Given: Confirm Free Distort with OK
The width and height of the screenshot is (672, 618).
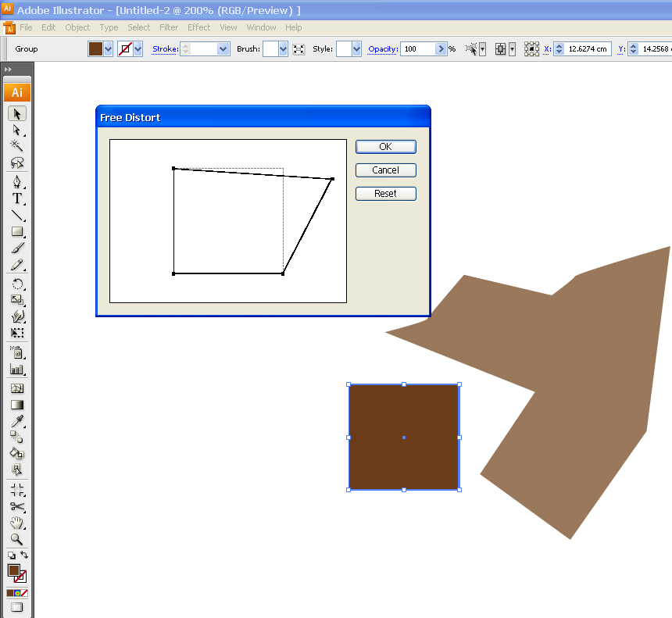Looking at the screenshot, I should pos(386,147).
